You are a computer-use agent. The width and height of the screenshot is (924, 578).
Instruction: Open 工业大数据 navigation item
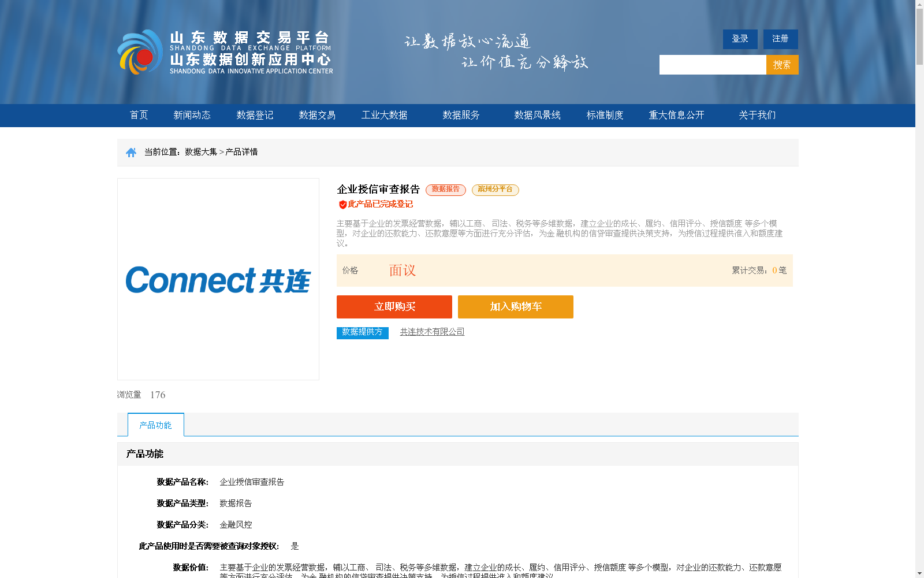pyautogui.click(x=385, y=115)
